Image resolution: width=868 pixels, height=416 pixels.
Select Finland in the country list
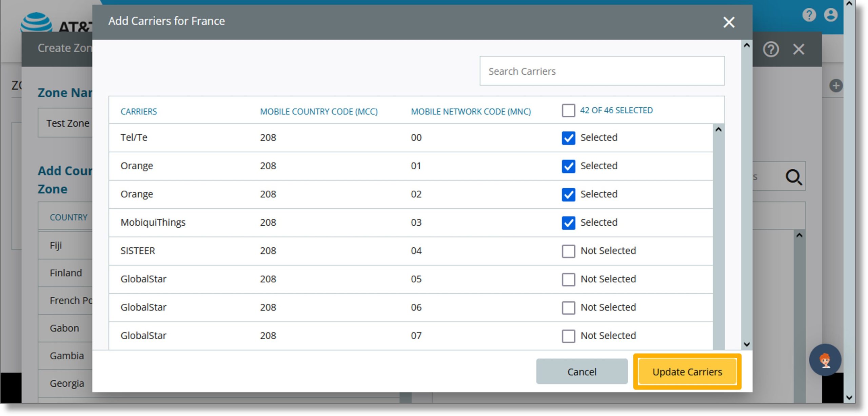(65, 273)
